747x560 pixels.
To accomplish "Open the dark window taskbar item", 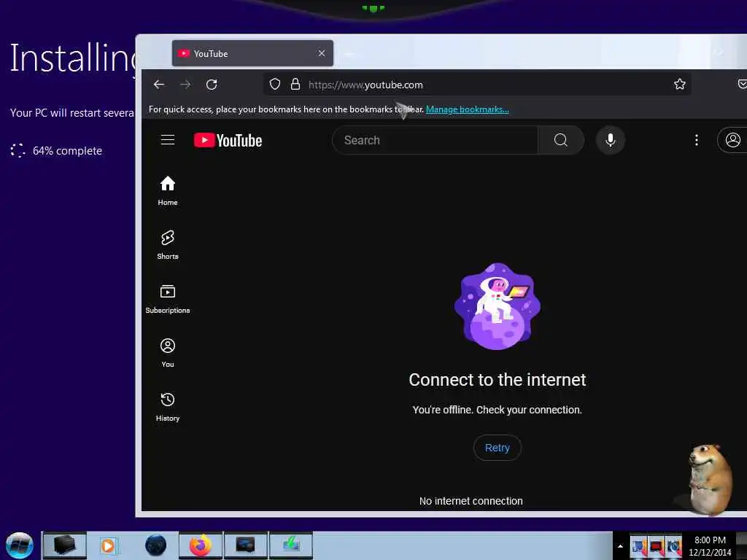I will point(246,545).
